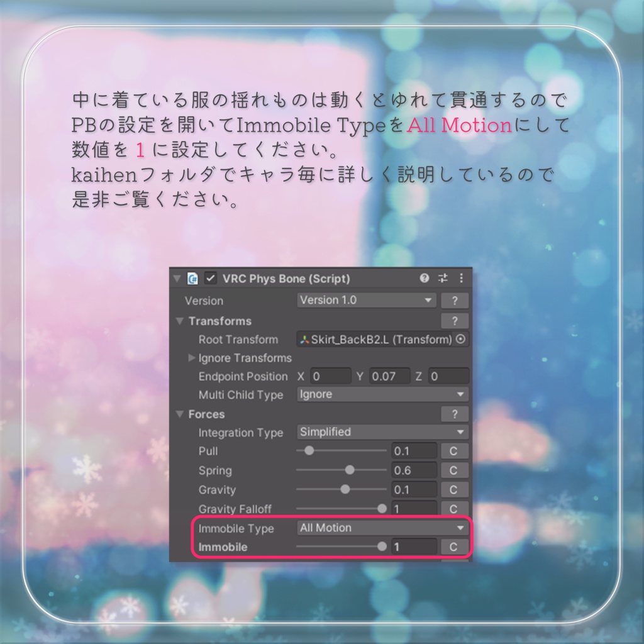Open the Version 1.0 dropdown
The width and height of the screenshot is (644, 644).
coord(365,300)
